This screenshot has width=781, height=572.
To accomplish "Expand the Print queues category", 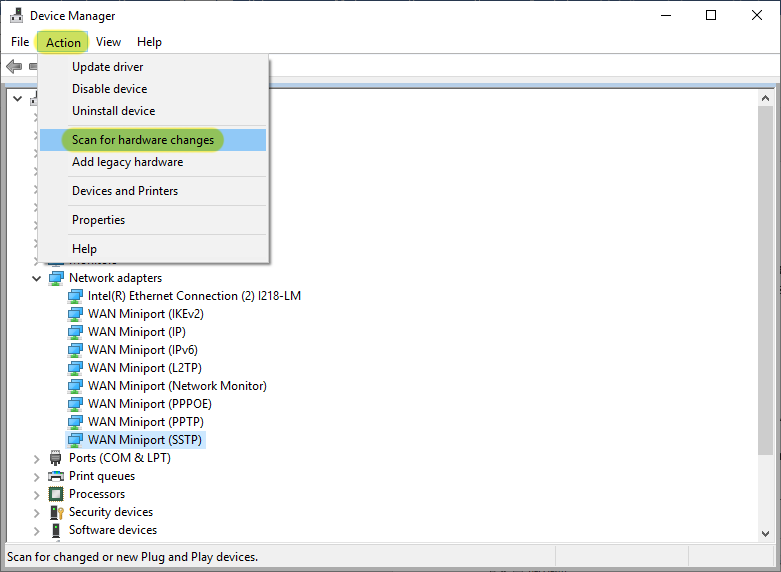I will coord(36,476).
